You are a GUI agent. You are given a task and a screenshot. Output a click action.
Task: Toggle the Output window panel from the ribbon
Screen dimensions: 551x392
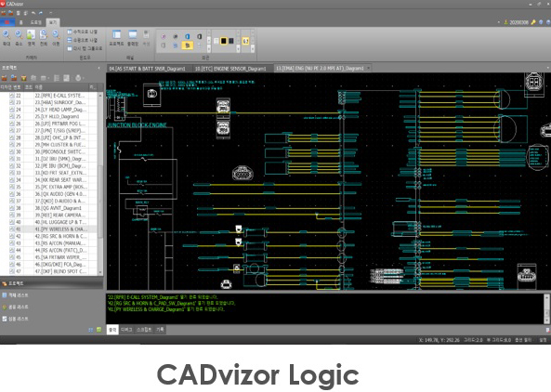click(x=133, y=38)
